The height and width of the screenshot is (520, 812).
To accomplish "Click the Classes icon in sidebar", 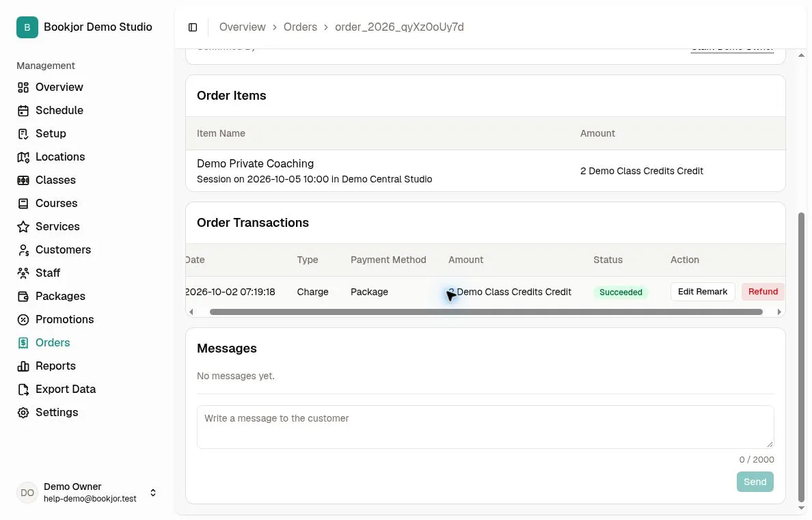I will coord(23,180).
